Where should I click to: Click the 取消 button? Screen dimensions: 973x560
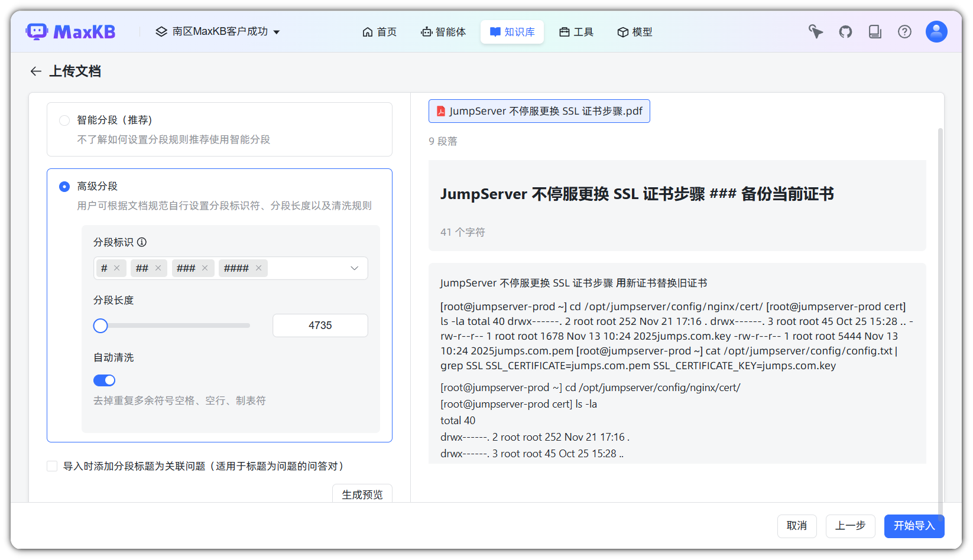pyautogui.click(x=797, y=526)
